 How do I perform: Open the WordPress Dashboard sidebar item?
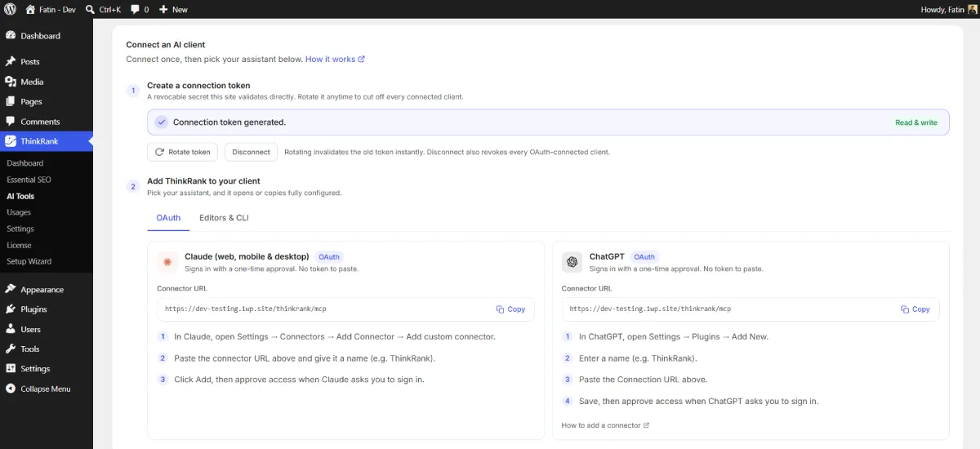[x=47, y=36]
